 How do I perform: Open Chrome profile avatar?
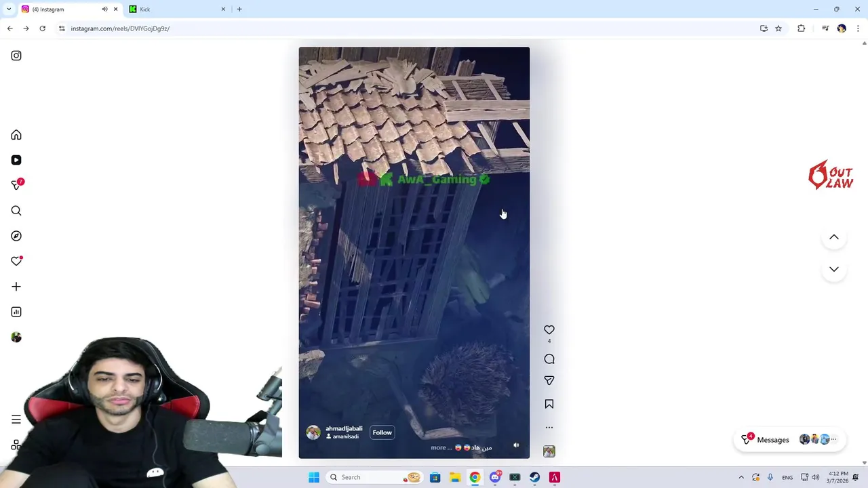pyautogui.click(x=842, y=28)
